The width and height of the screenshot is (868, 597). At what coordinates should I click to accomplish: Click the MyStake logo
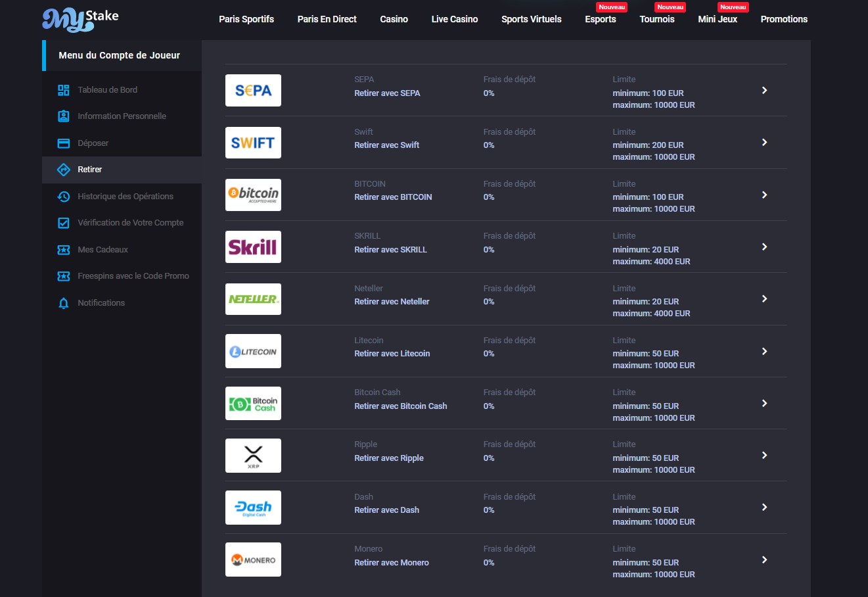(80, 19)
